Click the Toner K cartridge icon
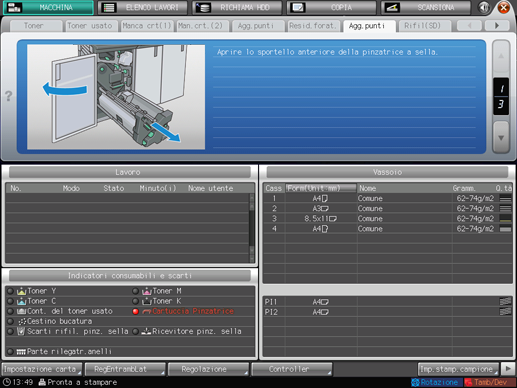This screenshot has width=517, height=388. [x=147, y=301]
